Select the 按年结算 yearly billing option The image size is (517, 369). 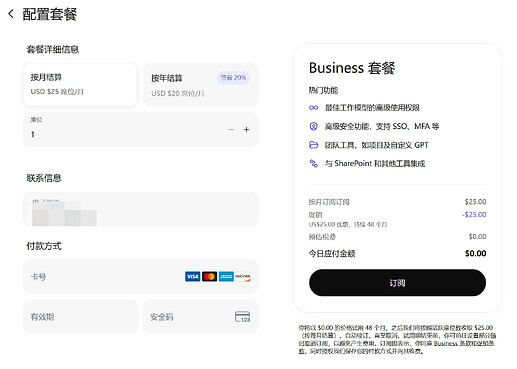coord(200,85)
